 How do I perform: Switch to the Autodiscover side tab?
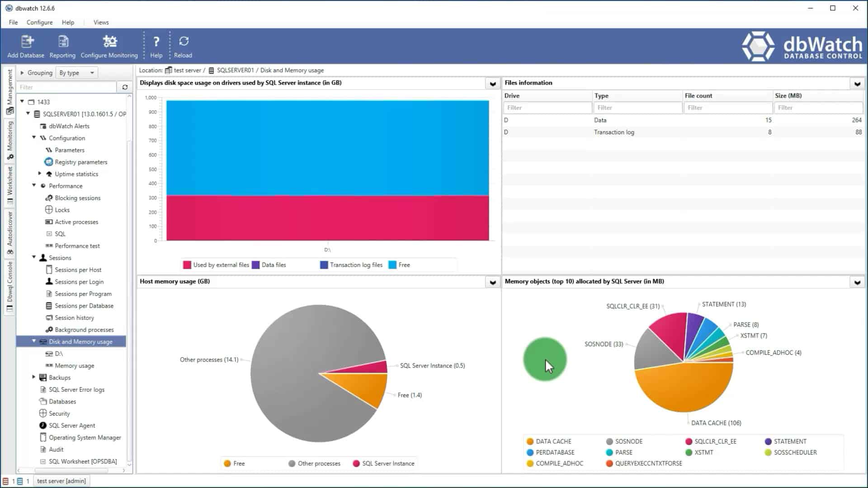[10, 233]
